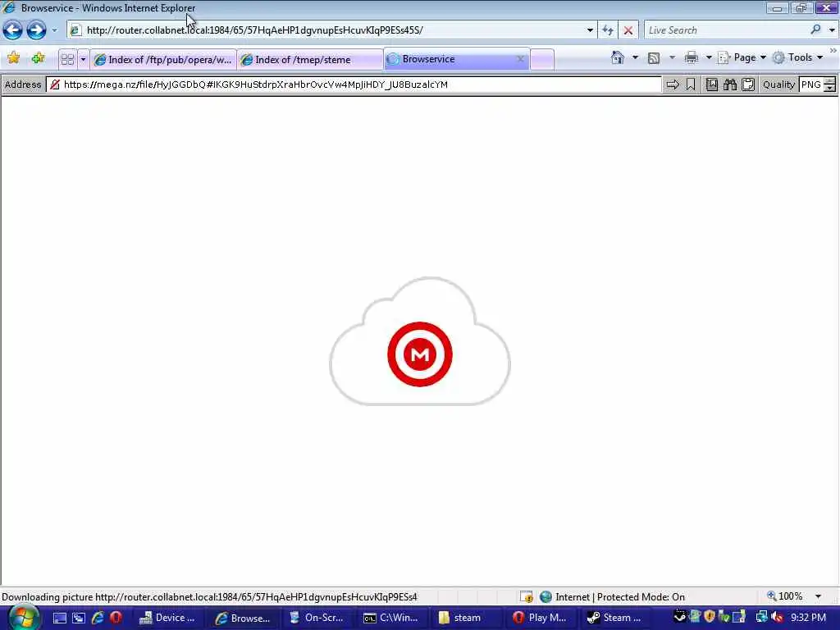Screen dimensions: 840x630
Task: Click Add to Favorites star-plus icon
Action: 38,58
